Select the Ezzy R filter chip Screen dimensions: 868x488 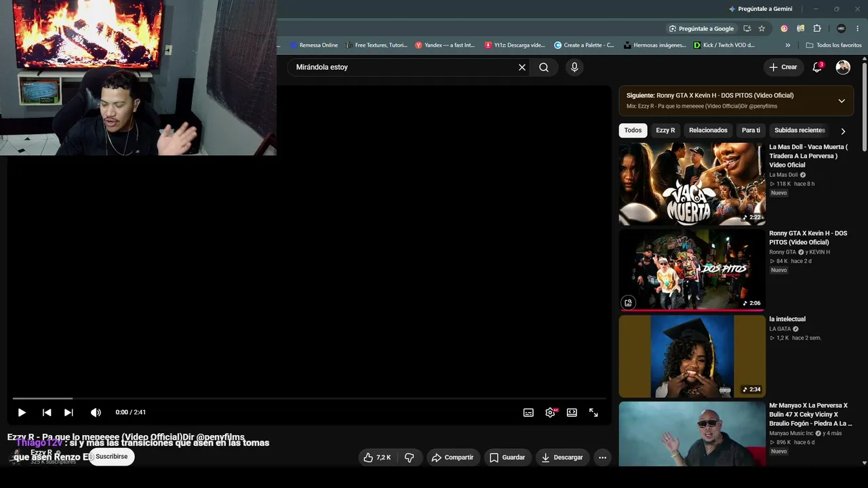[x=665, y=130]
